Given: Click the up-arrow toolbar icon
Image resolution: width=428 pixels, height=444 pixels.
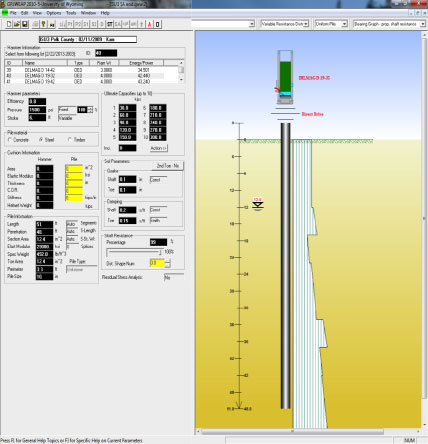Looking at the screenshot, I should point(142,24).
